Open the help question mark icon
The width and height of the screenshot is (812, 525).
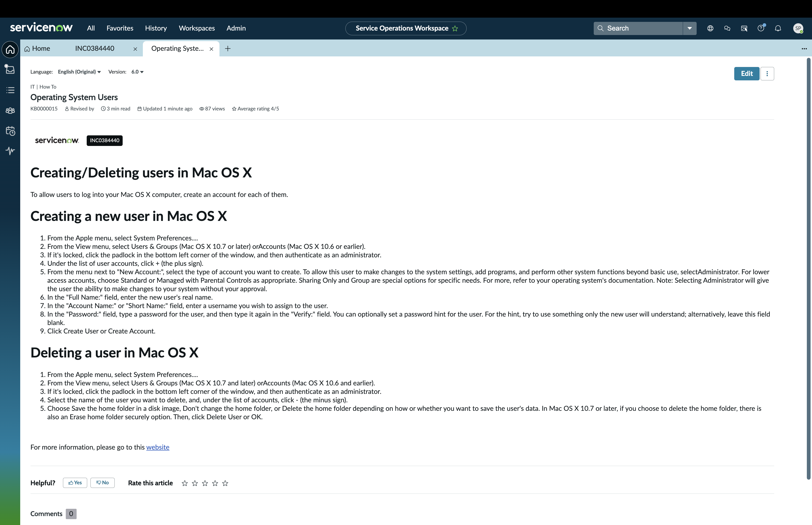coord(761,28)
